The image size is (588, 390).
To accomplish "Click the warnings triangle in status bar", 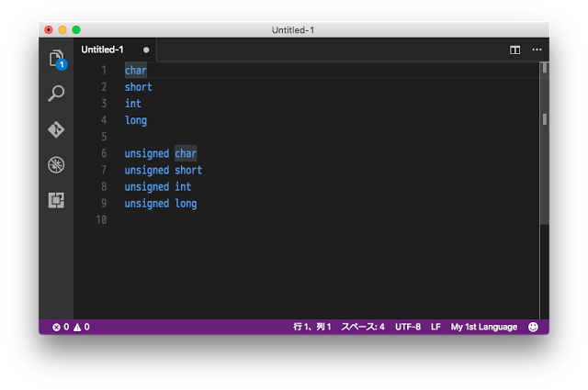I will click(x=78, y=327).
